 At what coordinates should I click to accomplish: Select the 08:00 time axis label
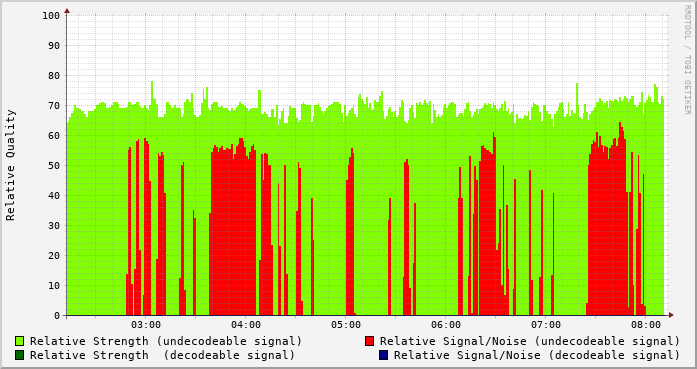pyautogui.click(x=646, y=325)
